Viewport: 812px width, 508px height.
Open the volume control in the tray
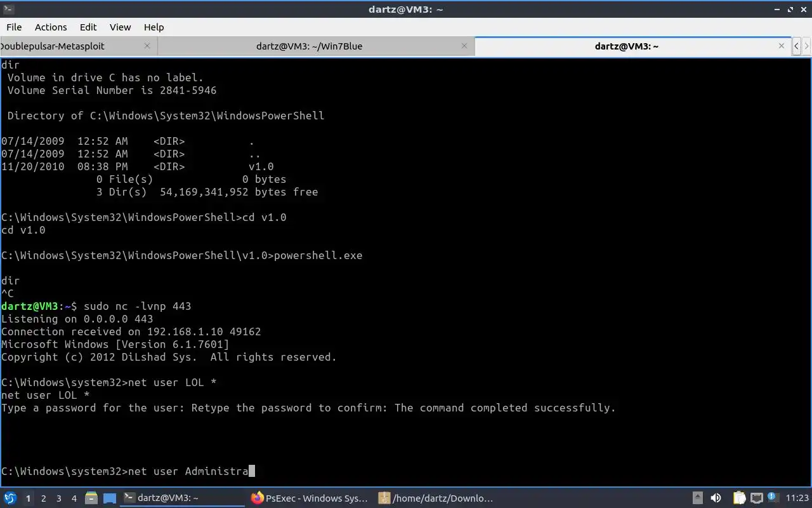point(716,498)
